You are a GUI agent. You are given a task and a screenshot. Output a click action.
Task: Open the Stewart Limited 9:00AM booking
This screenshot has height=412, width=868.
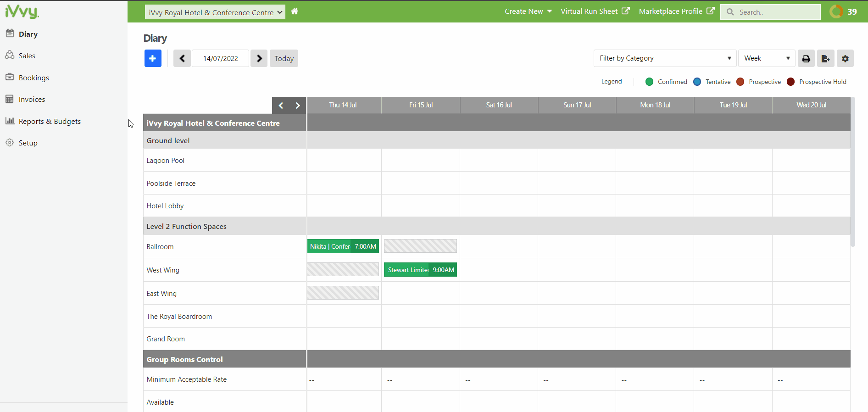420,270
